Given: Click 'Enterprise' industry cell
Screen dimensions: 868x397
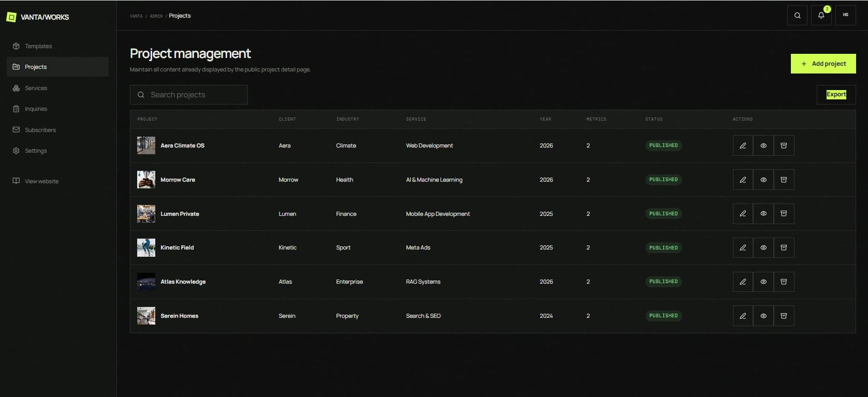Looking at the screenshot, I should coord(349,282).
